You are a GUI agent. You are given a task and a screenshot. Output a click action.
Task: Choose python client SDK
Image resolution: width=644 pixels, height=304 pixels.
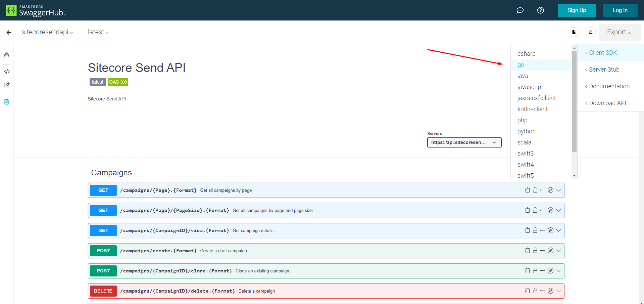point(541,131)
